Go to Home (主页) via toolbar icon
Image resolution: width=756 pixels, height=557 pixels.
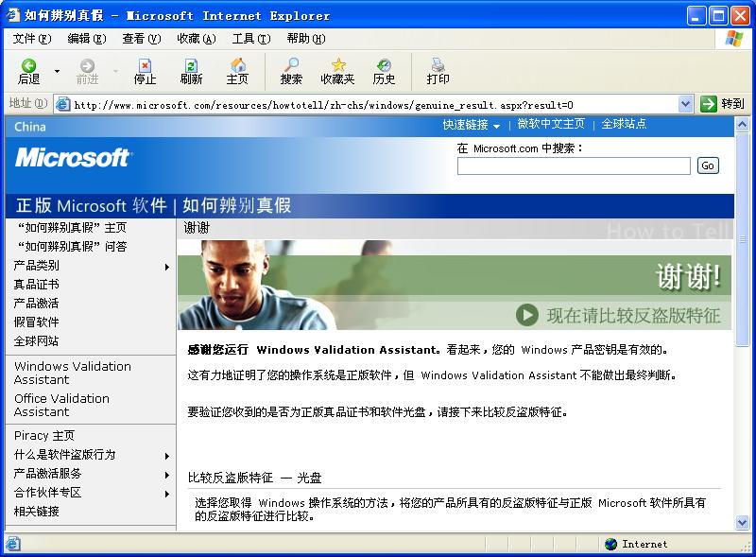(238, 65)
